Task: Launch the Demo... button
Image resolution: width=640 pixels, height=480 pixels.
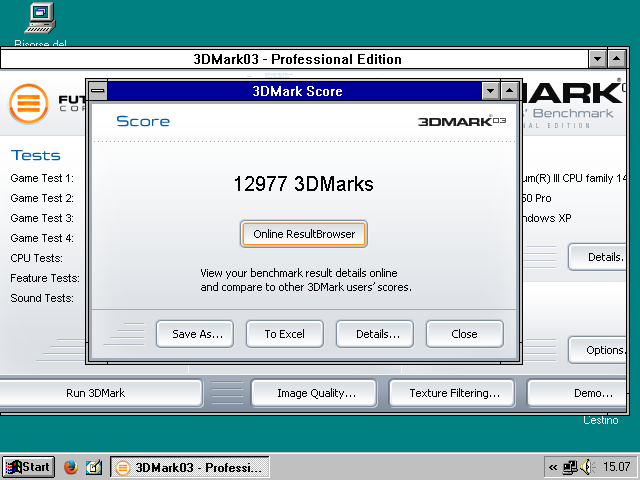Action: point(576,393)
